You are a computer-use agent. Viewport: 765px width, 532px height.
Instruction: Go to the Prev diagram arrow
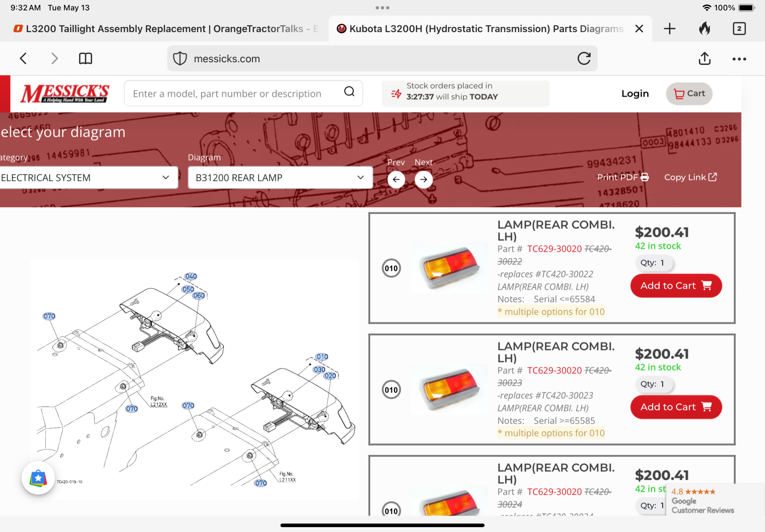click(x=396, y=179)
